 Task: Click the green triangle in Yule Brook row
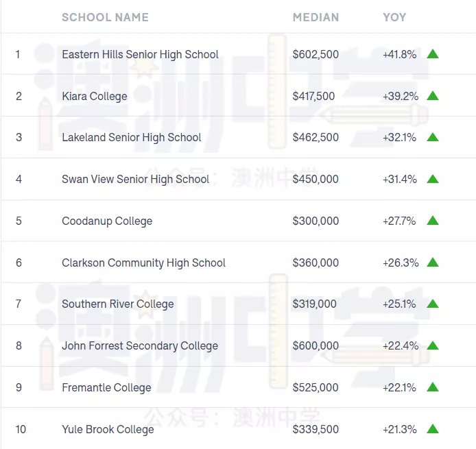pos(433,429)
